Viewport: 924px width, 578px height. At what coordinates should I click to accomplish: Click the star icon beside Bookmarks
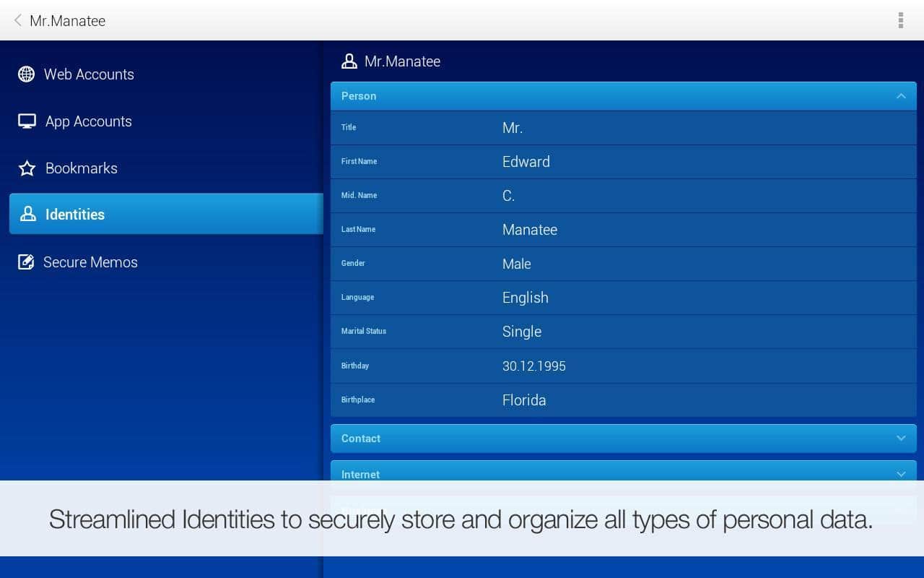[27, 168]
